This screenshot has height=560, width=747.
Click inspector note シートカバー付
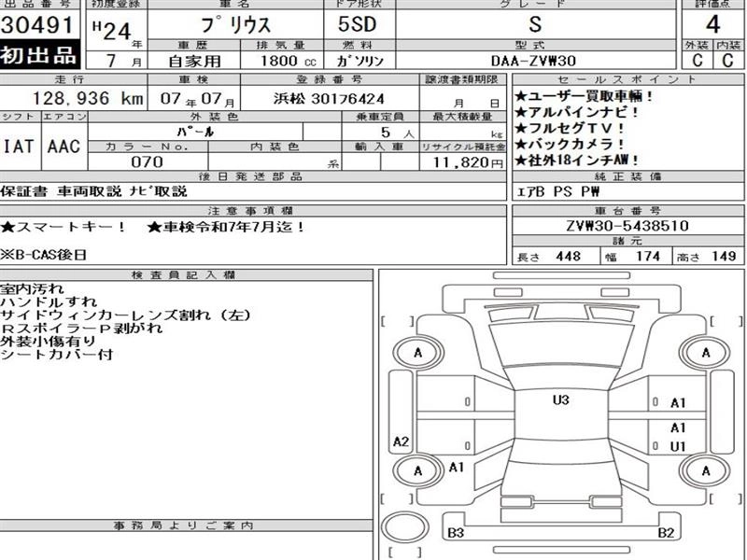56,355
